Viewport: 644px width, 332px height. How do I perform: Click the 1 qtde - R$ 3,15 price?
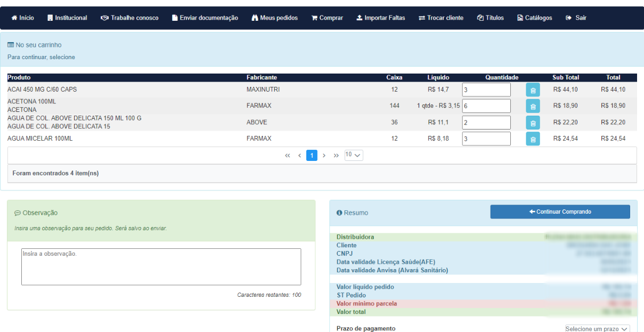pos(438,106)
